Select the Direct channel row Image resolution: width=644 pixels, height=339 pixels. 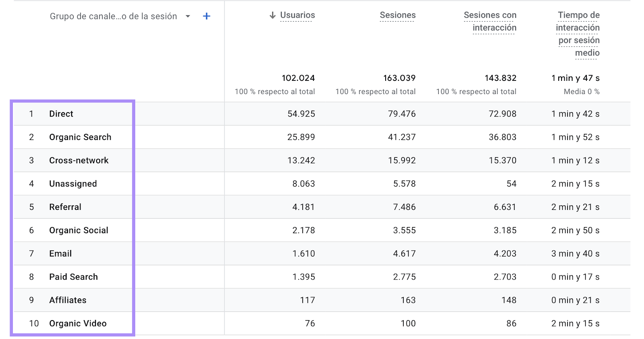tap(61, 114)
